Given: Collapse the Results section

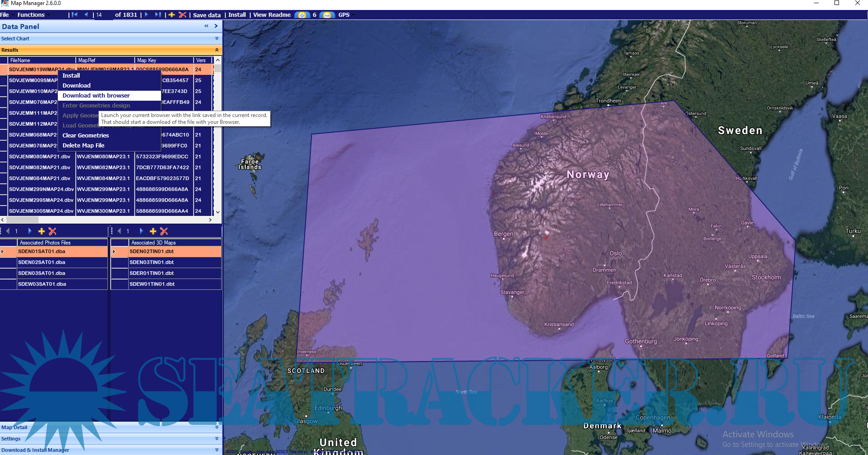Looking at the screenshot, I should tap(217, 50).
